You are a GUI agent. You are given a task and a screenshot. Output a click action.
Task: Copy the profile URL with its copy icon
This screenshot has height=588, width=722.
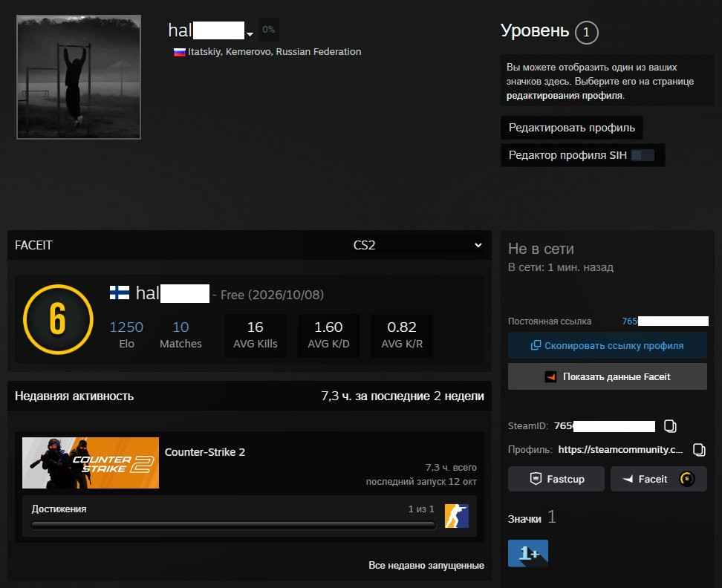pos(699,449)
